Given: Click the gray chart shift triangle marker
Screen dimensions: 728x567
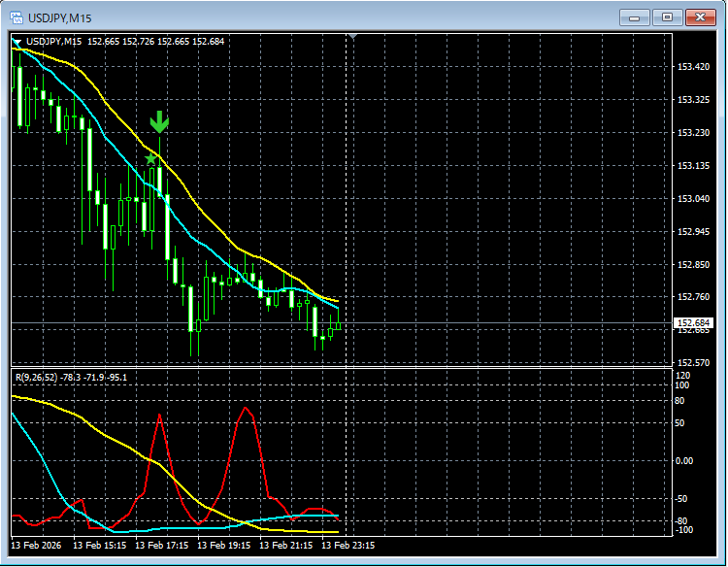Looking at the screenshot, I should (352, 38).
